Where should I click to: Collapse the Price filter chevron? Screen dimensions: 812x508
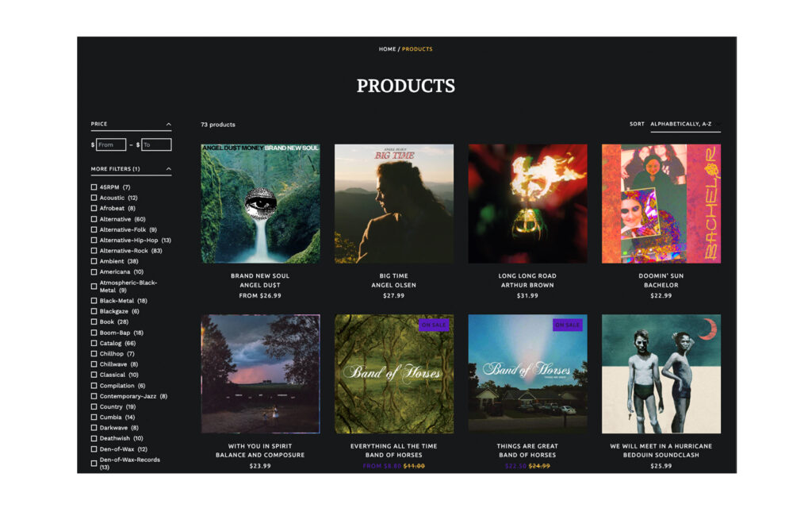point(168,125)
